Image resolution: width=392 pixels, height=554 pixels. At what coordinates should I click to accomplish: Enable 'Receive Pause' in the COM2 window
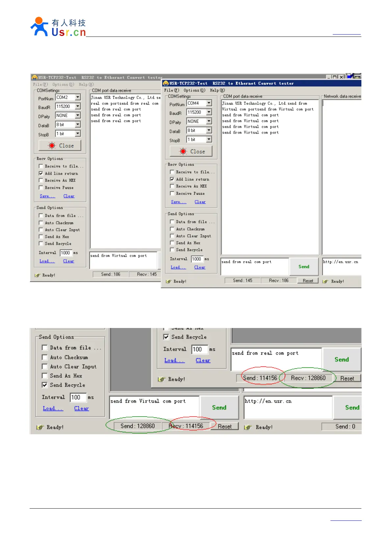[x=41, y=188]
